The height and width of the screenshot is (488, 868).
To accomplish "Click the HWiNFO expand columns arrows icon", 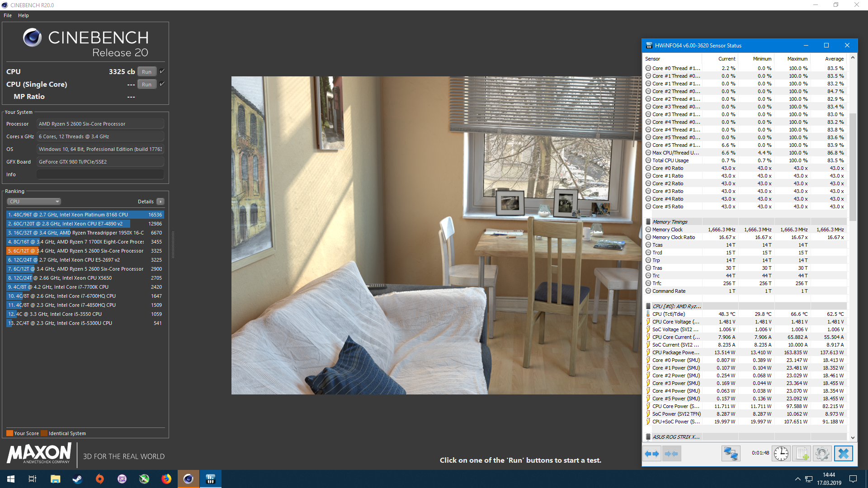I will pyautogui.click(x=652, y=454).
